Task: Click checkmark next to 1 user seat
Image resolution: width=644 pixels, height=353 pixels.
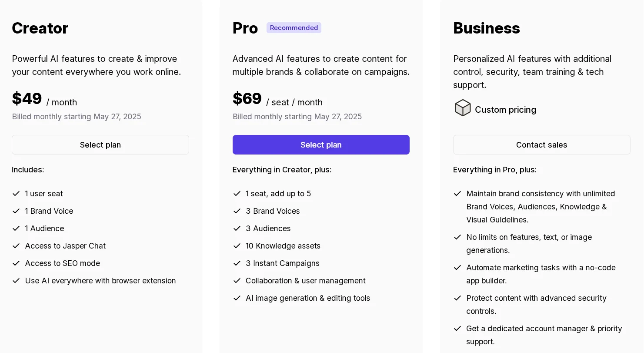Action: click(16, 194)
